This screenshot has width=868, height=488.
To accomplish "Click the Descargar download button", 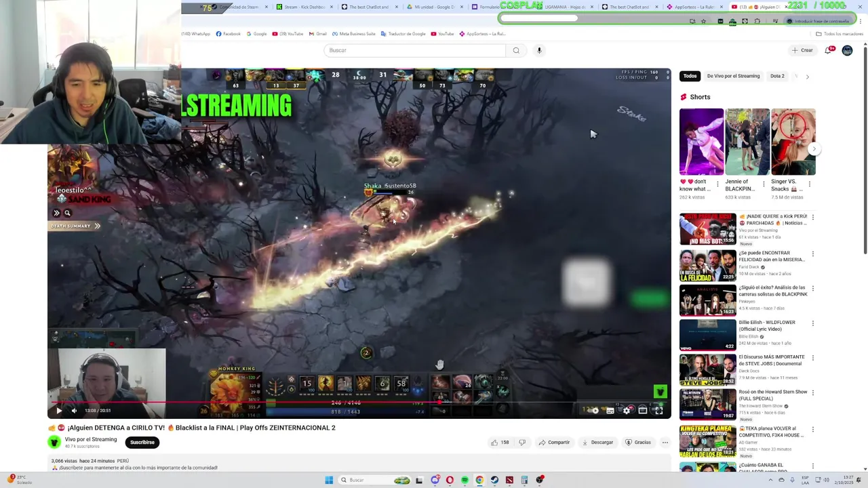I will coord(597,443).
